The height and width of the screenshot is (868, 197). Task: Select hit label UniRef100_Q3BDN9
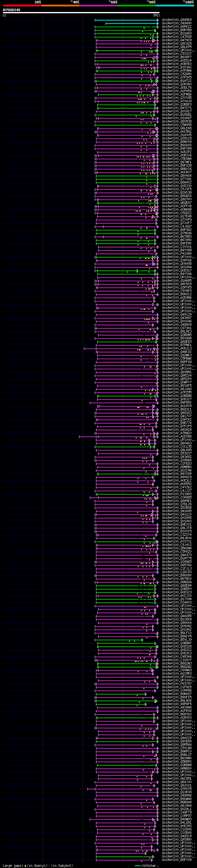tap(177, 765)
